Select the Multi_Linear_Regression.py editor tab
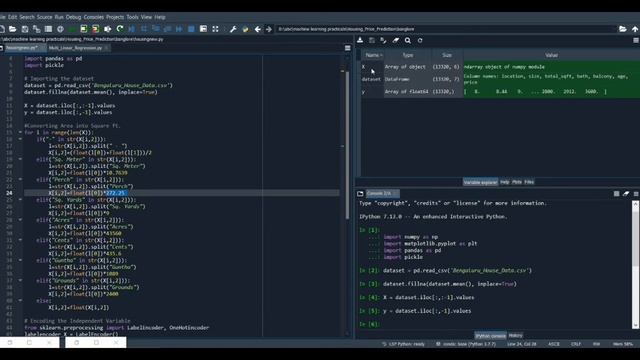This screenshot has width=640, height=360. pyautogui.click(x=78, y=48)
